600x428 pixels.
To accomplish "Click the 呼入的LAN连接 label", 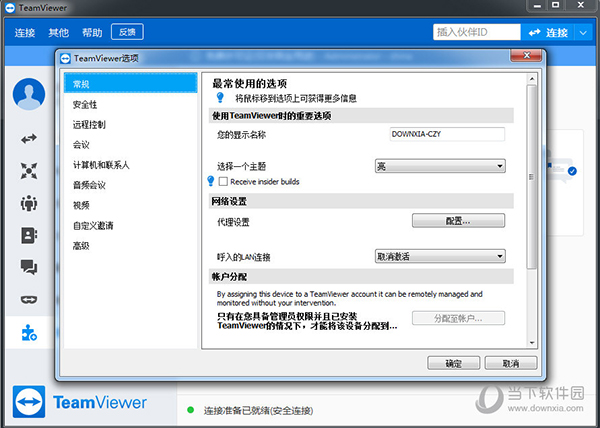I will [243, 257].
